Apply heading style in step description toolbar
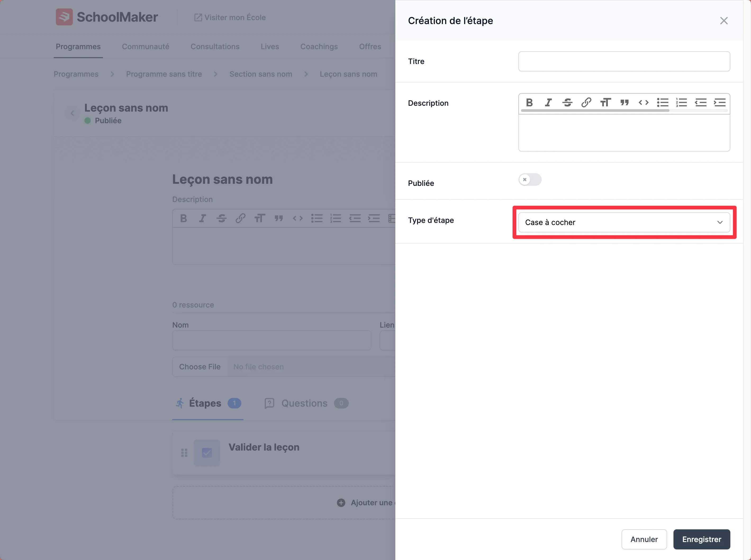The image size is (751, 560). click(605, 102)
